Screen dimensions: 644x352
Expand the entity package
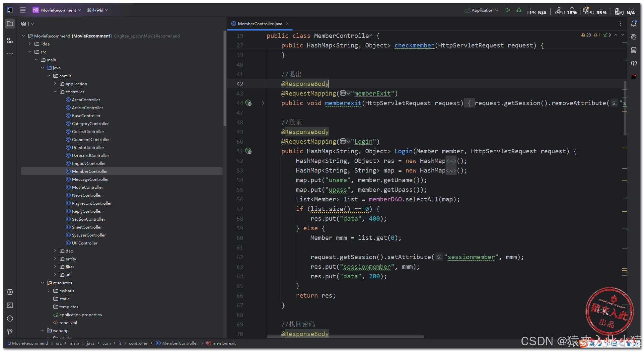tap(55, 259)
